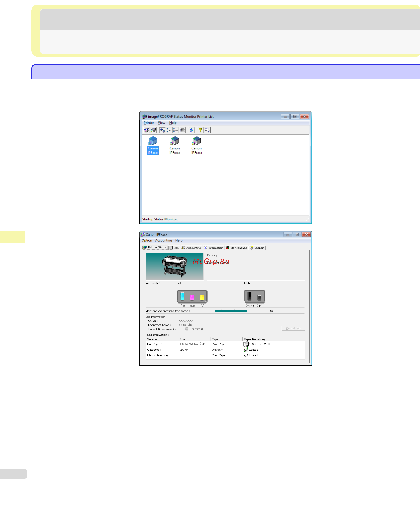The height and width of the screenshot is (522, 420).
Task: Select the highlighted Canon iPFxxxx printer icon
Action: point(153,145)
